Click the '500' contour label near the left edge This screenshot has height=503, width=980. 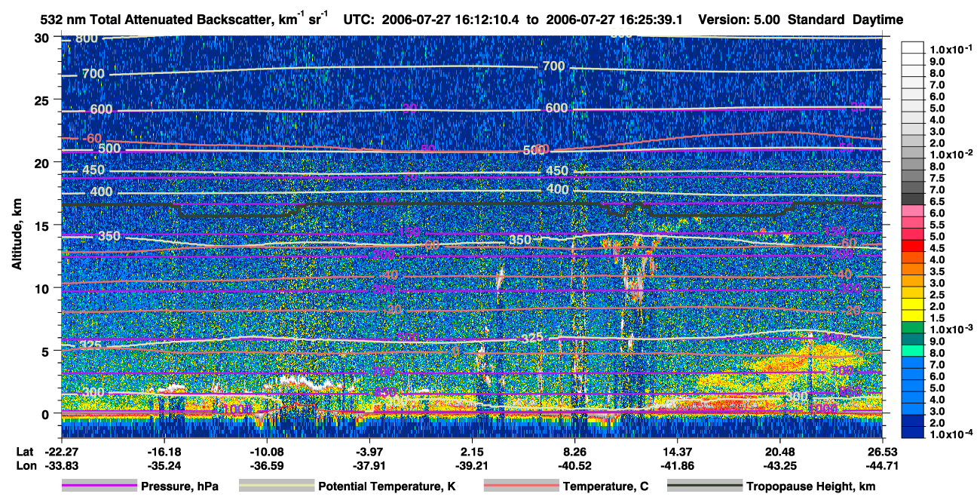[109, 149]
